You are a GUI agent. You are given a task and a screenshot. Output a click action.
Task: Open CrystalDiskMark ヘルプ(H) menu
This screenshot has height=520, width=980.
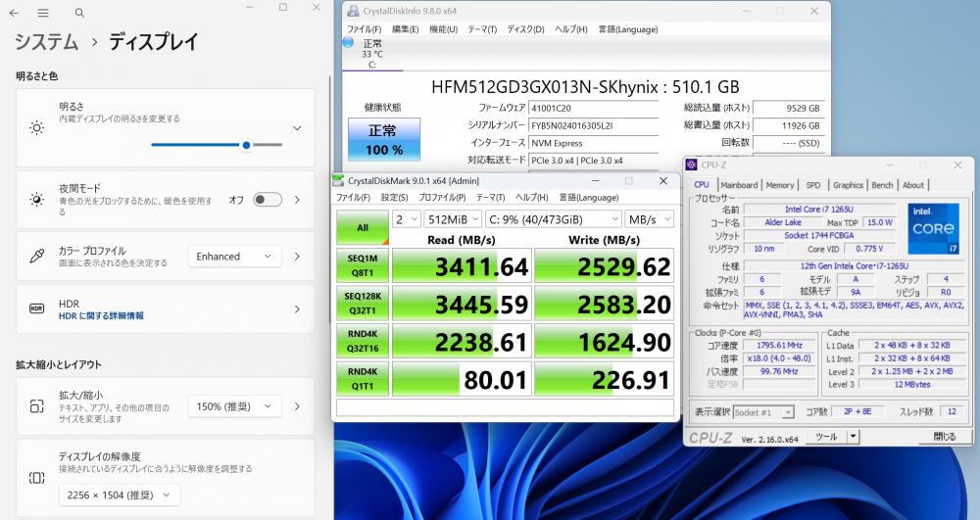click(532, 197)
